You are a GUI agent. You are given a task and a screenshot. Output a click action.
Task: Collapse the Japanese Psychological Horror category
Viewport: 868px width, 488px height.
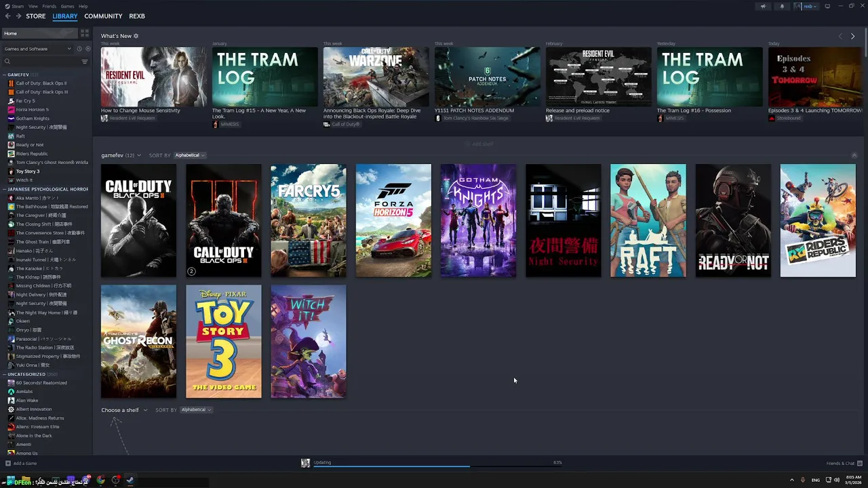(x=5, y=189)
